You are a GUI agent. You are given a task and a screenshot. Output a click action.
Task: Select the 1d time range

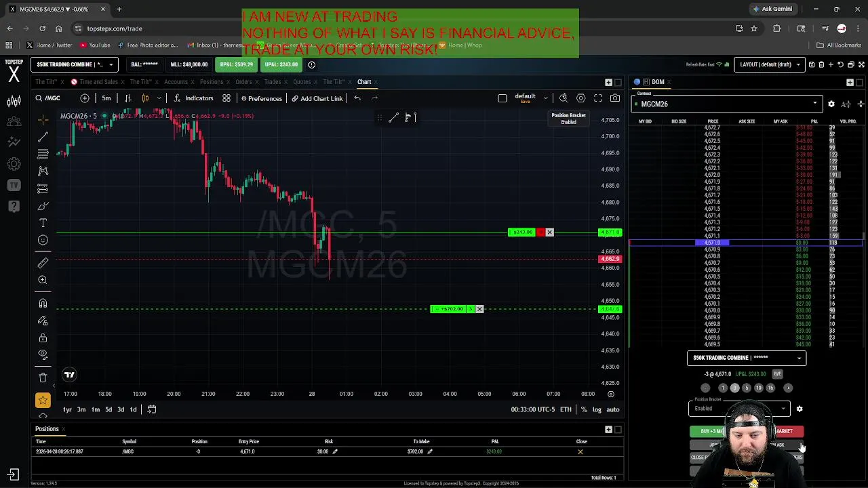point(133,409)
